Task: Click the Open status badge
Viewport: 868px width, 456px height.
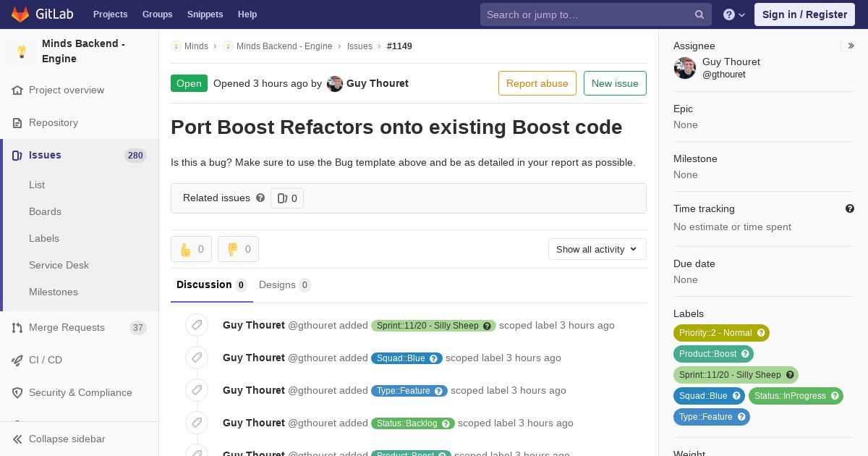Action: coord(189,83)
